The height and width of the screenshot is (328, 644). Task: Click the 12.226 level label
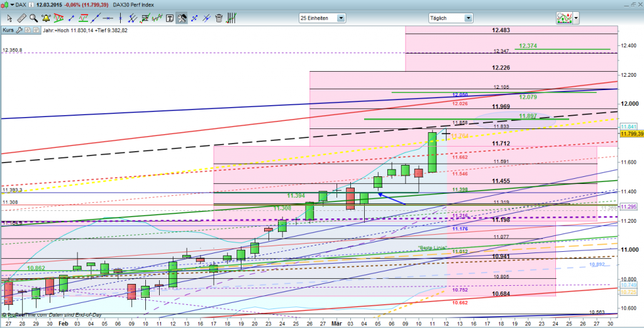[x=501, y=67]
